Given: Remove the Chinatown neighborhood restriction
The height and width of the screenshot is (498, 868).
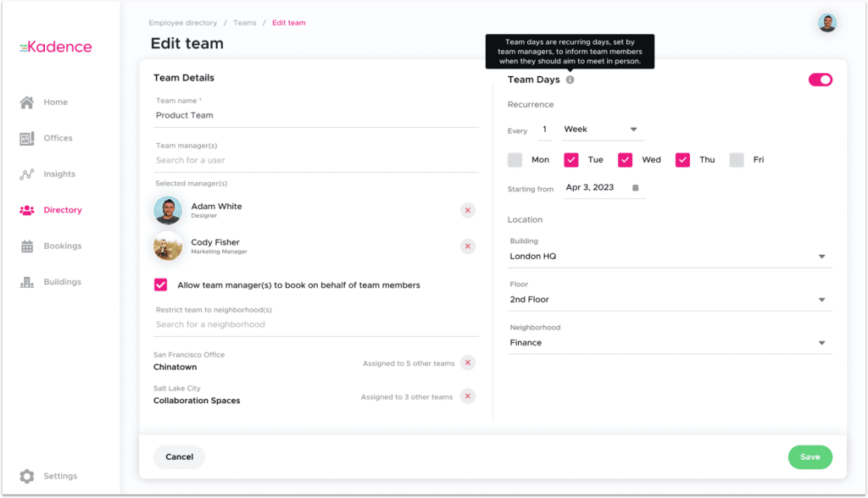Looking at the screenshot, I should (x=468, y=363).
